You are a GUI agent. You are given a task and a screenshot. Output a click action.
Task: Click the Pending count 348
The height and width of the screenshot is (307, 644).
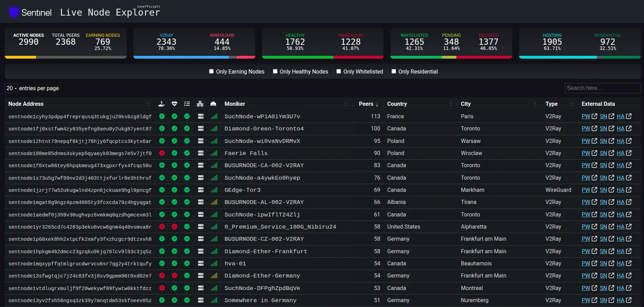(x=451, y=42)
